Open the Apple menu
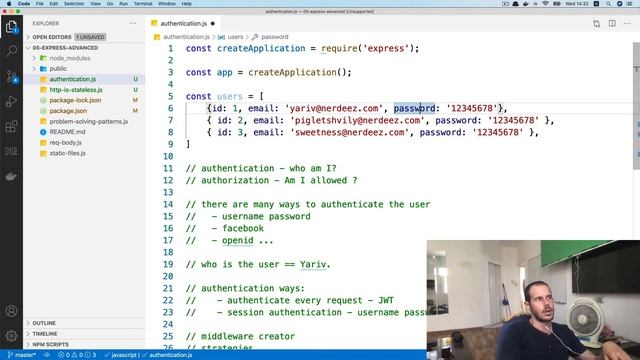 coord(9,4)
